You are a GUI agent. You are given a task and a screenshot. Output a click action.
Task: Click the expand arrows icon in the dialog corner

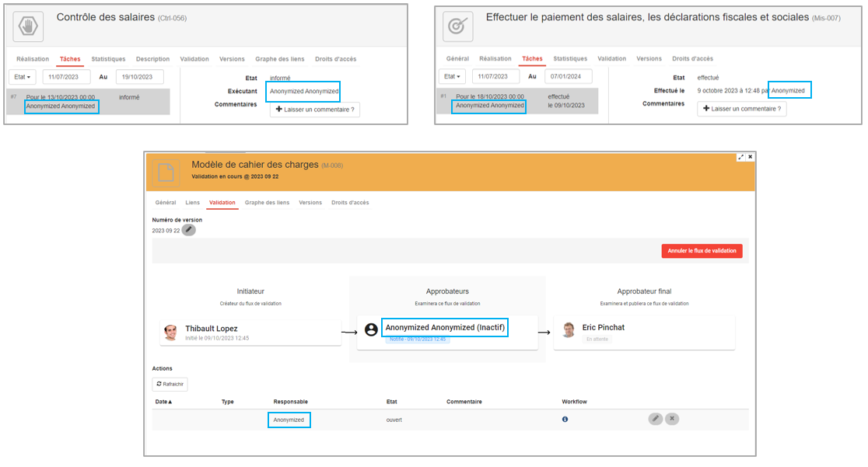(740, 157)
